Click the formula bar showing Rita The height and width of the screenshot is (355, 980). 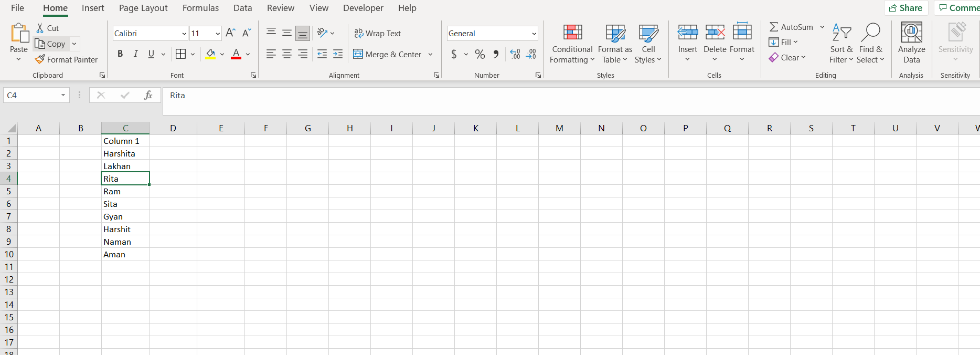(571, 101)
